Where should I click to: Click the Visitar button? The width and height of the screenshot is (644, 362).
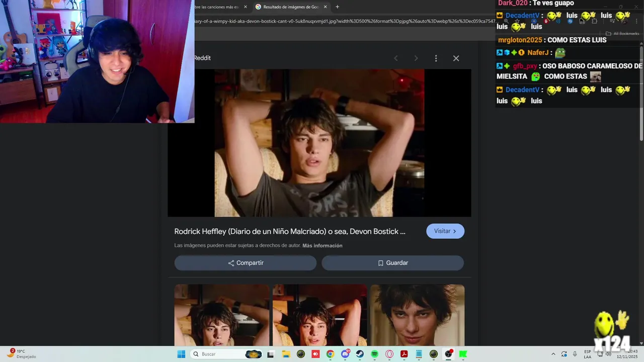[445, 231]
